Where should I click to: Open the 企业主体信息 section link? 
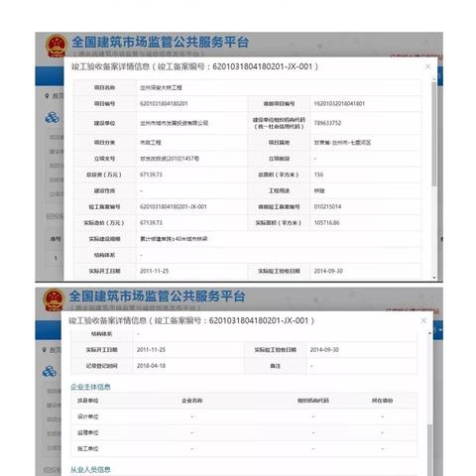(x=90, y=387)
